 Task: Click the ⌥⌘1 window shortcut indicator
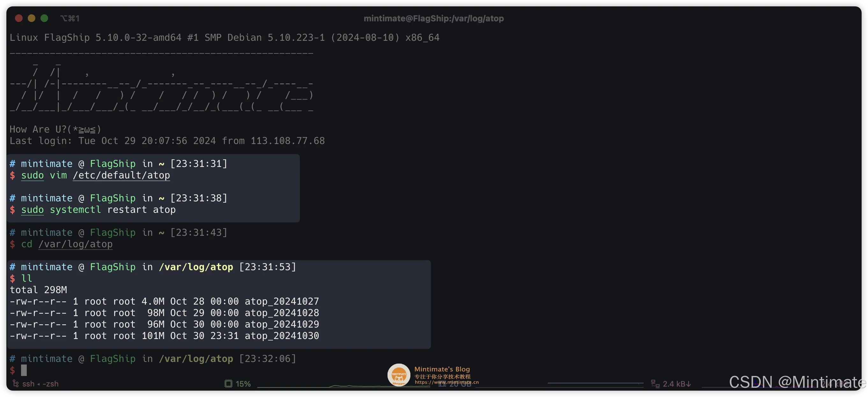[70, 18]
